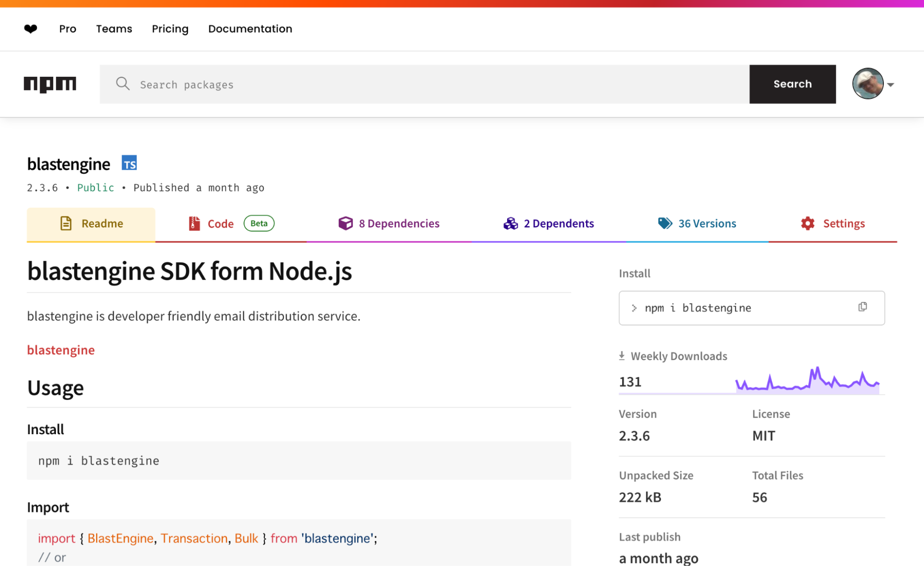
Task: Click the Code zip file icon
Action: pyautogui.click(x=194, y=223)
